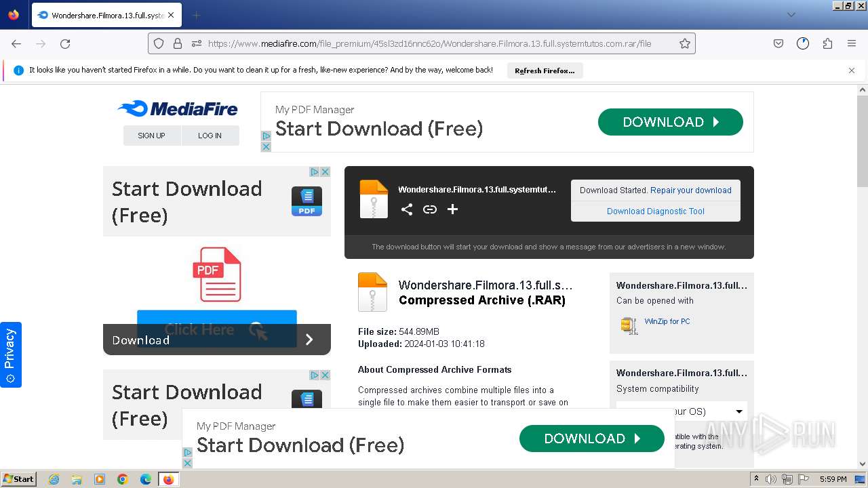Click the share icon for the file
The image size is (868, 488).
pyautogui.click(x=407, y=209)
